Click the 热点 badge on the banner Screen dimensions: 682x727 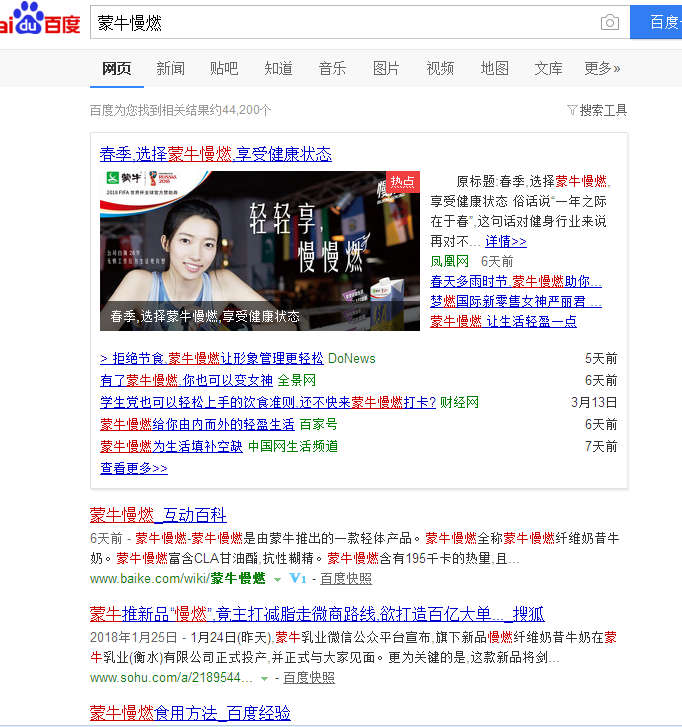tap(402, 182)
